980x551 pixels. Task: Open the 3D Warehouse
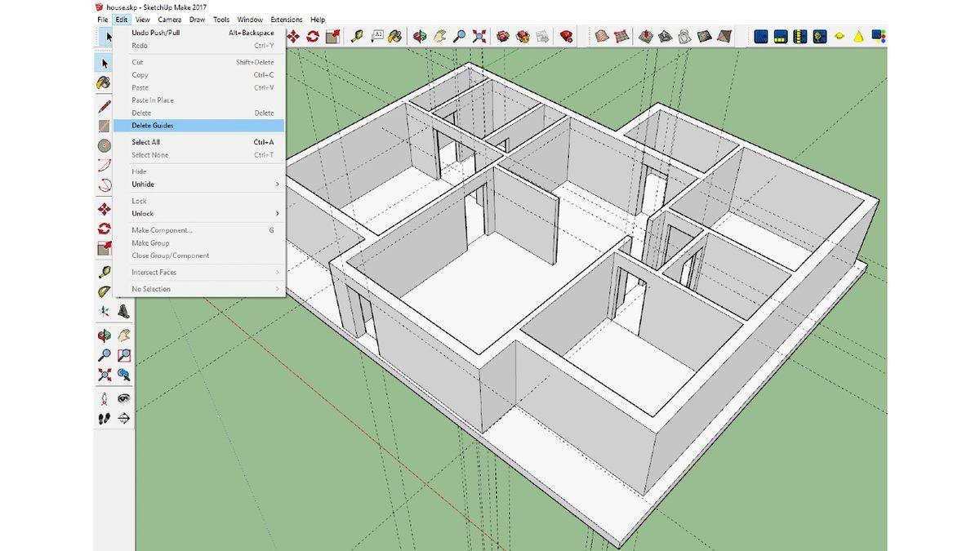(502, 36)
